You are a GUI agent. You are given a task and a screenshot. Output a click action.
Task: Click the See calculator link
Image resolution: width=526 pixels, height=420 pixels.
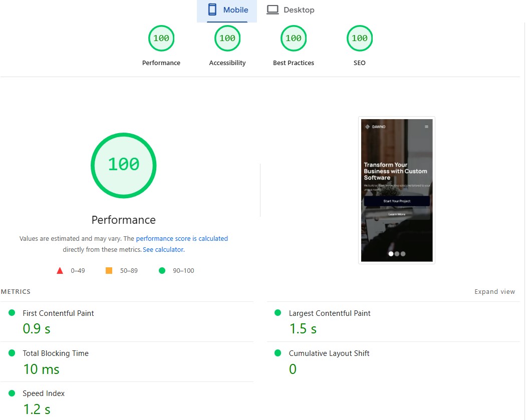point(163,249)
